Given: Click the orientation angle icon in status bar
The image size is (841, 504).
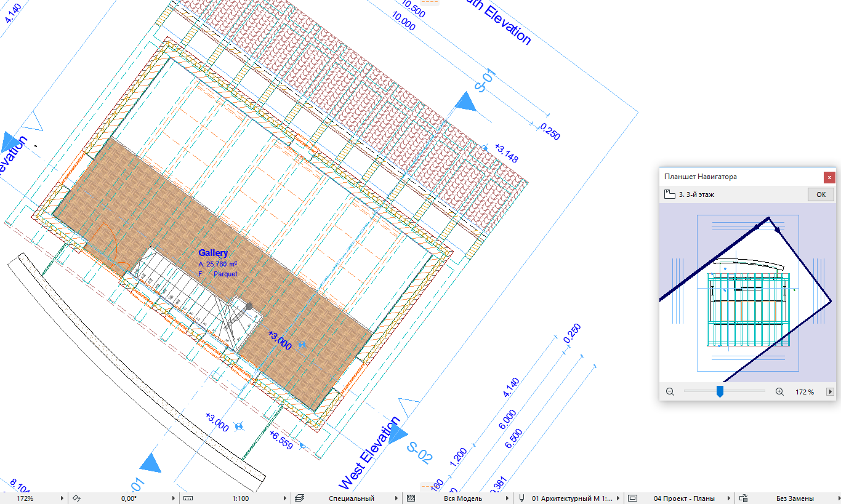Looking at the screenshot, I should pyautogui.click(x=76, y=498).
